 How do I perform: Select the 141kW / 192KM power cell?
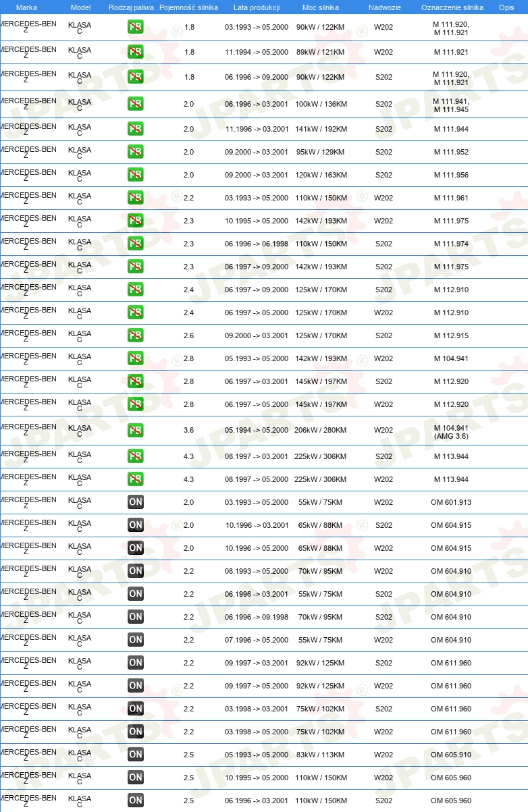pyautogui.click(x=321, y=129)
